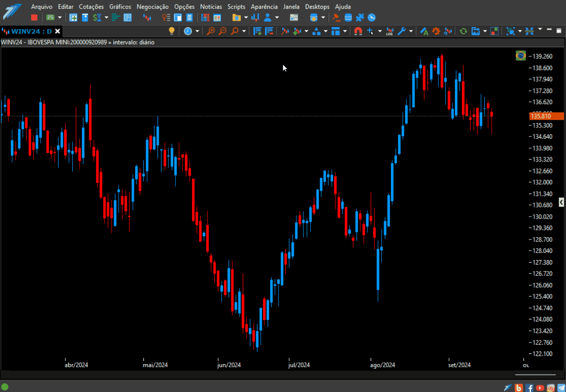Click the red stop square icon
Viewport: 566px width, 392px height.
click(x=34, y=17)
